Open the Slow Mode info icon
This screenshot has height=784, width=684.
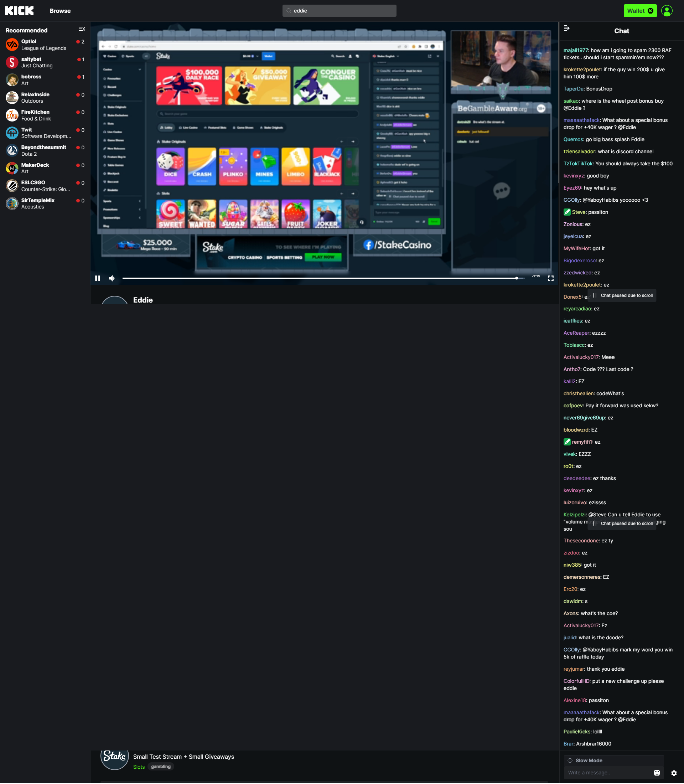tap(570, 760)
